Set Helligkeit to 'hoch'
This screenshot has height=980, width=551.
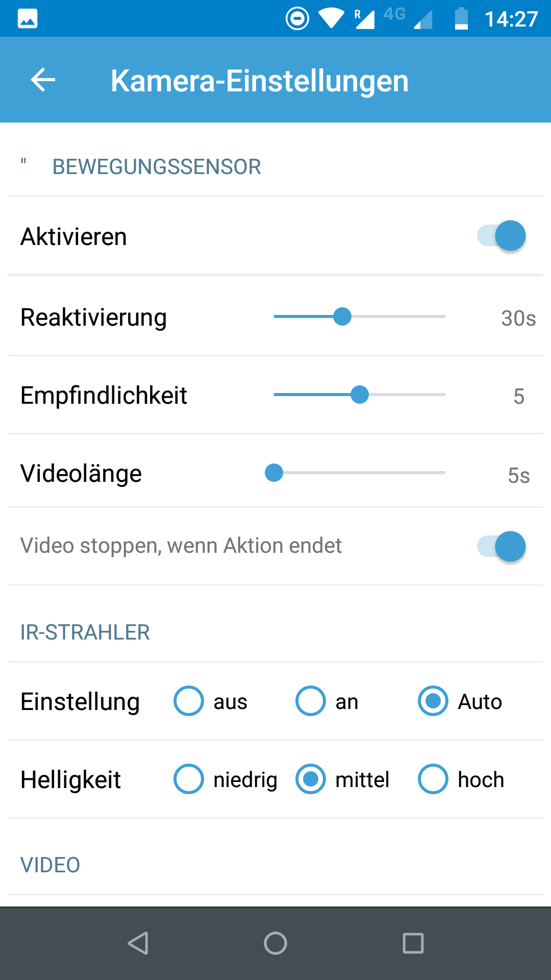point(433,779)
